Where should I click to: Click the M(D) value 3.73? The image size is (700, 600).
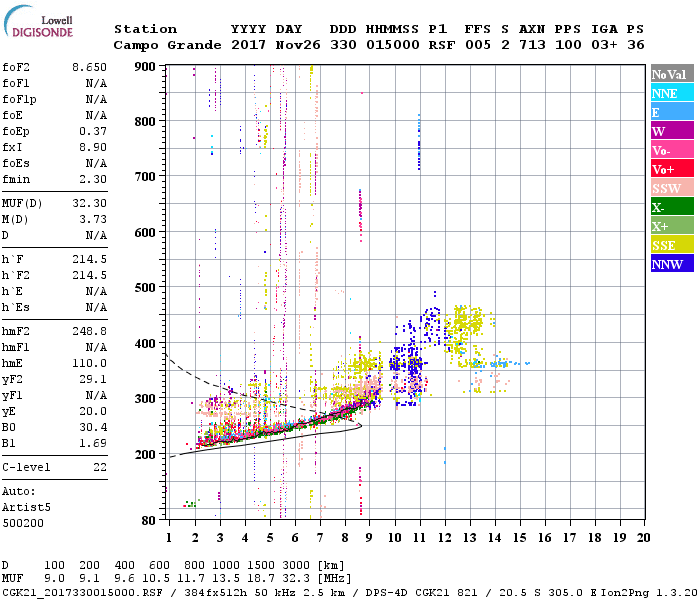click(93, 219)
